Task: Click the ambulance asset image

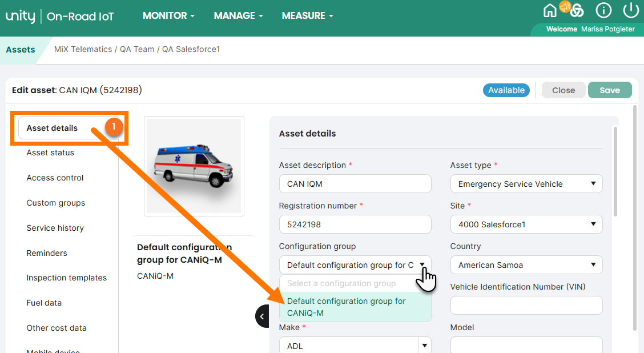Action: [x=194, y=166]
